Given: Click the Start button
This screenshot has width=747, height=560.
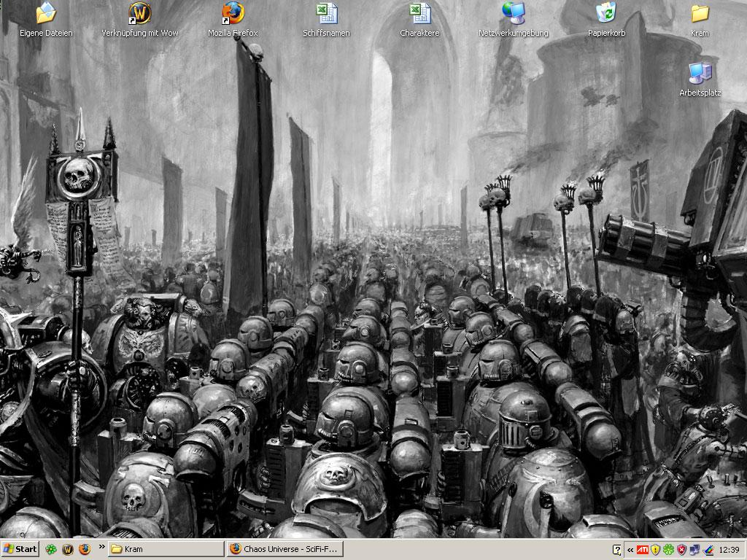Looking at the screenshot, I should [20, 549].
